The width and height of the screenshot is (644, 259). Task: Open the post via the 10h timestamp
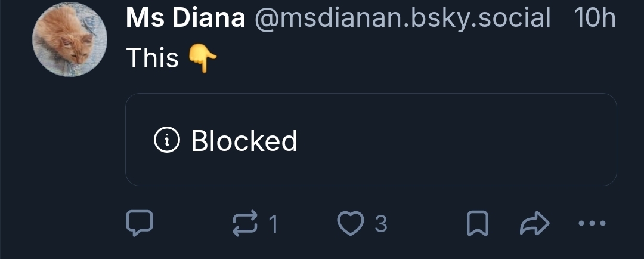coord(595,18)
